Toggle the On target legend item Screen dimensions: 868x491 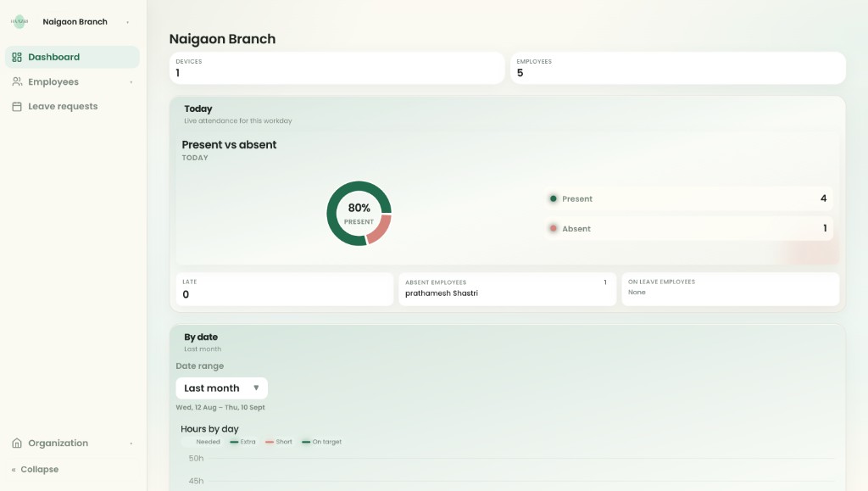[x=321, y=442]
